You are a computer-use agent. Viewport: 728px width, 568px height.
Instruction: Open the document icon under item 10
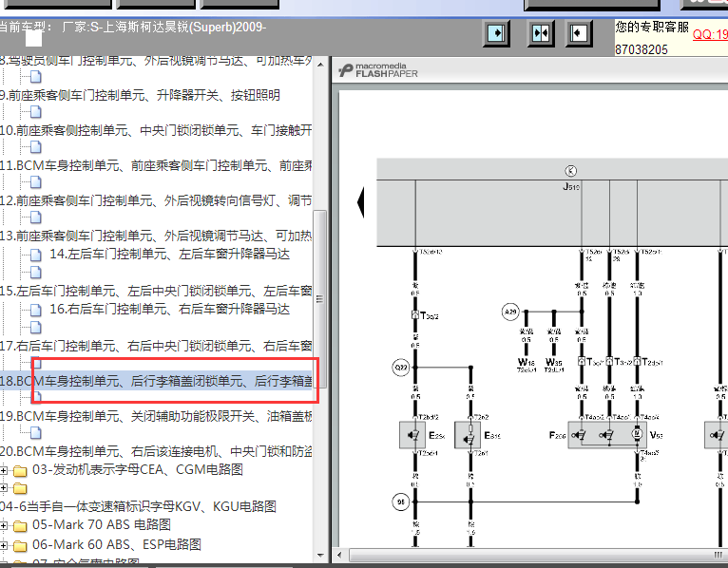pos(36,147)
